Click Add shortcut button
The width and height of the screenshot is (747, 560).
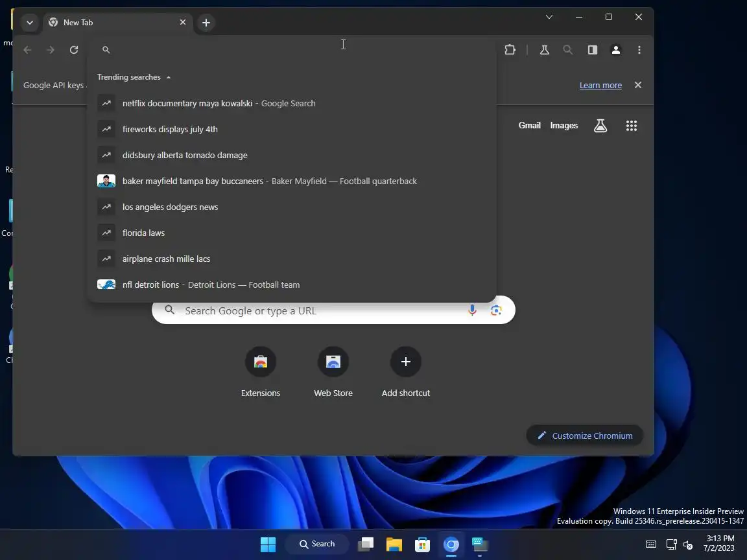tap(406, 373)
